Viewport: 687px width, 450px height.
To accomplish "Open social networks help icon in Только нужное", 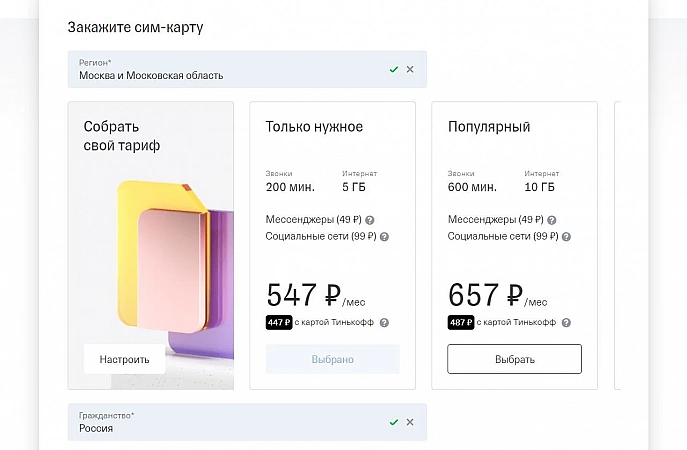I will pyautogui.click(x=384, y=237).
